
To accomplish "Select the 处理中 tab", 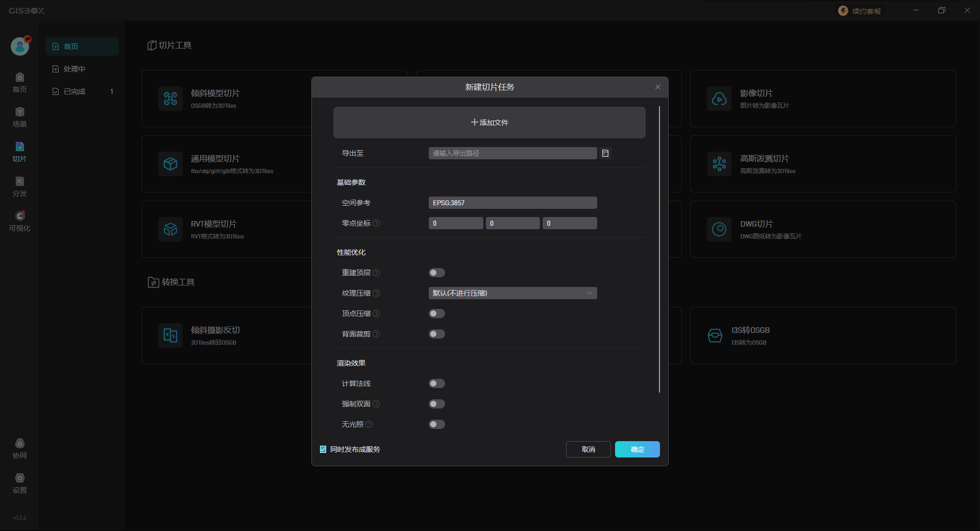I will tap(82, 69).
